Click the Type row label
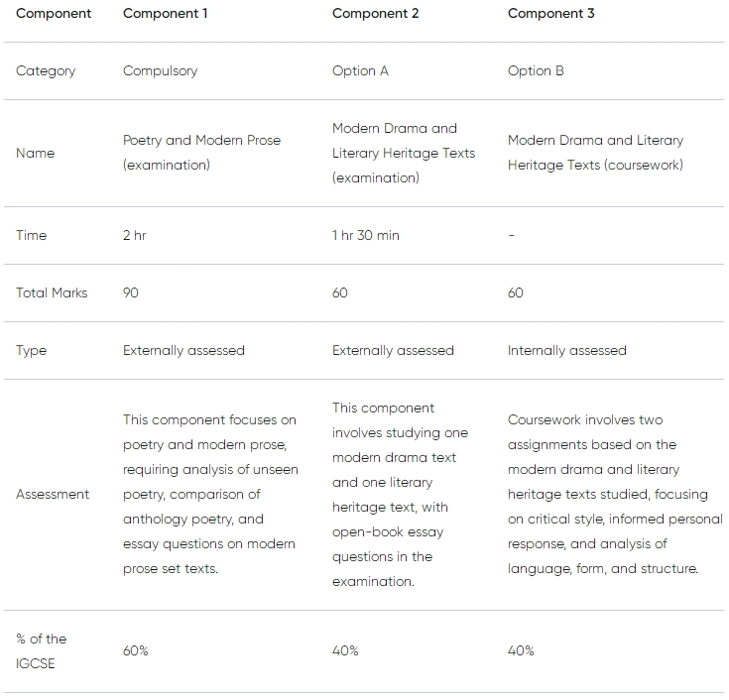The width and height of the screenshot is (729, 700). tap(31, 350)
